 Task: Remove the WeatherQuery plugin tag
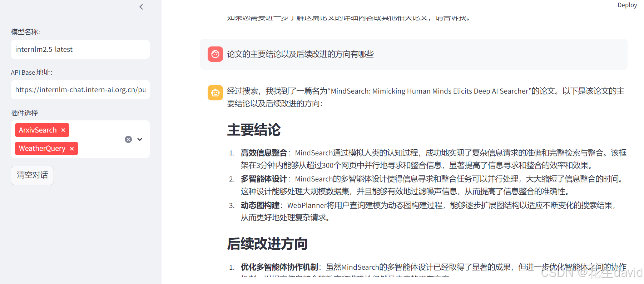click(x=72, y=149)
